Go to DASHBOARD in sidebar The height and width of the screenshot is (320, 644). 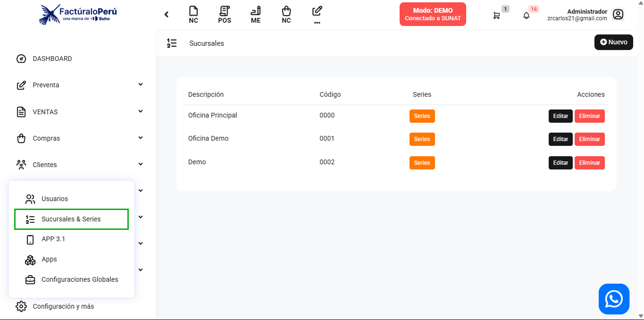pyautogui.click(x=52, y=59)
